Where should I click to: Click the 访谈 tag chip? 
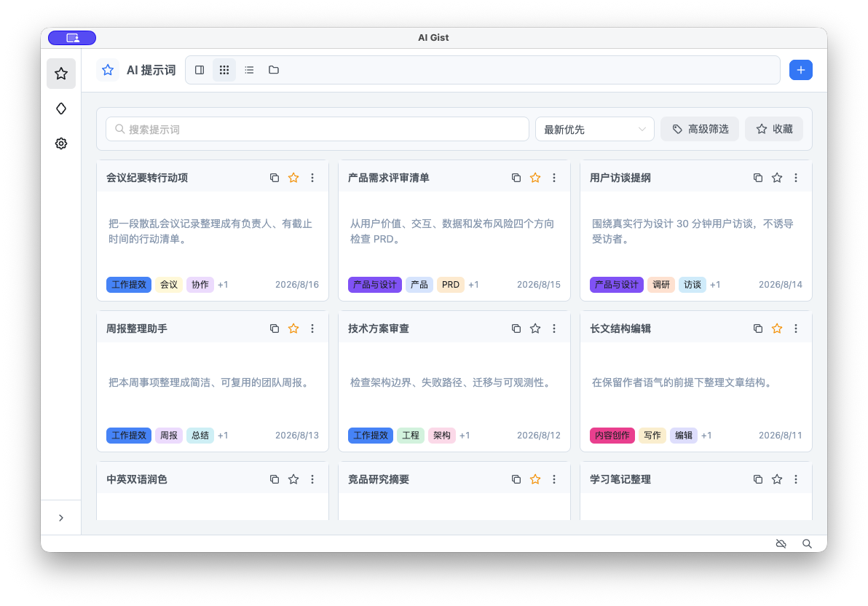[692, 285]
